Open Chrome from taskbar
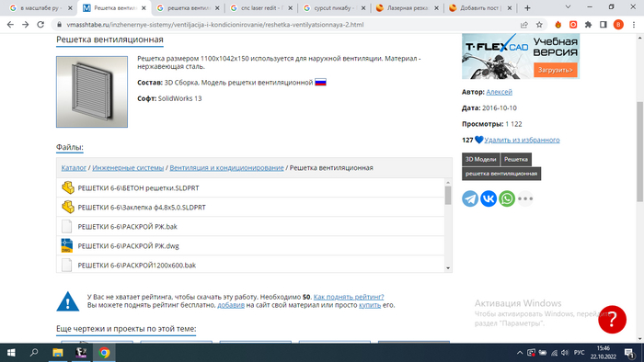 coord(104,353)
